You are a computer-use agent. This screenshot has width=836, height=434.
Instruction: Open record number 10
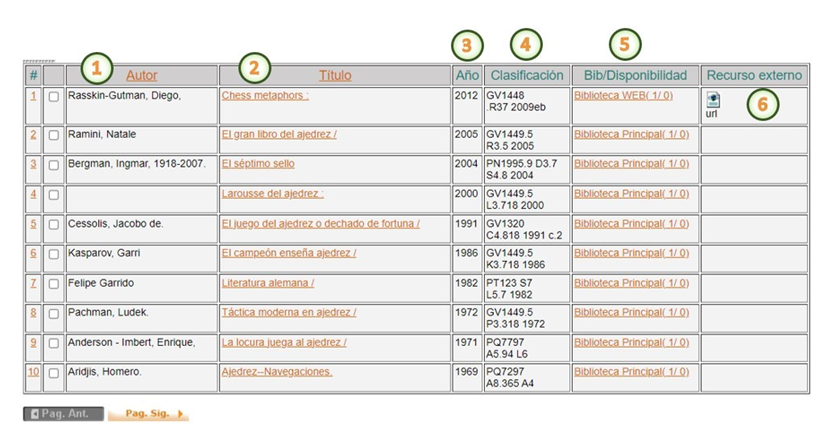click(x=33, y=372)
